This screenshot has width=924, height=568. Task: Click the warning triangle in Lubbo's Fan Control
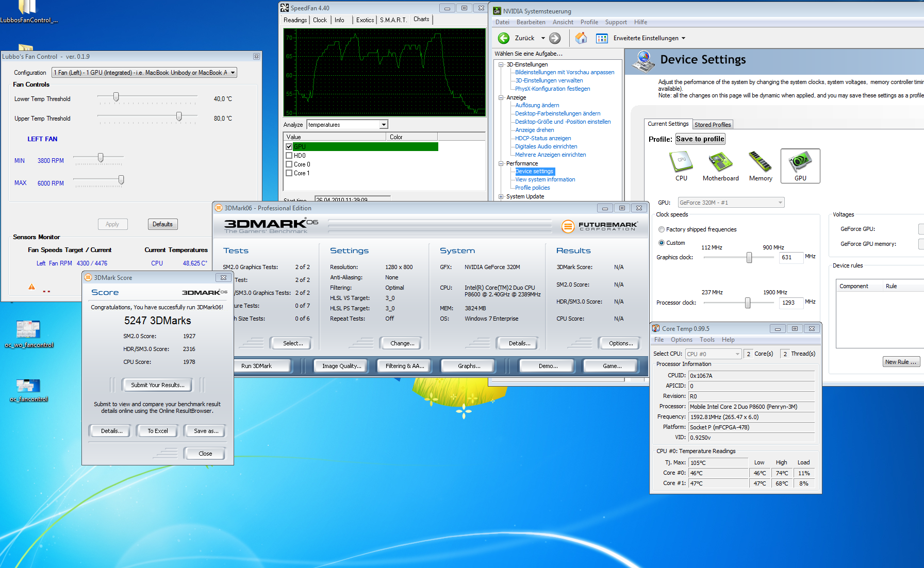(31, 287)
